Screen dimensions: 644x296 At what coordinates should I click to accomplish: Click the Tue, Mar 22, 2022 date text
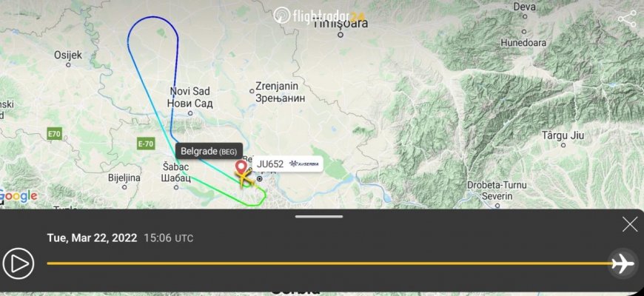click(x=92, y=238)
